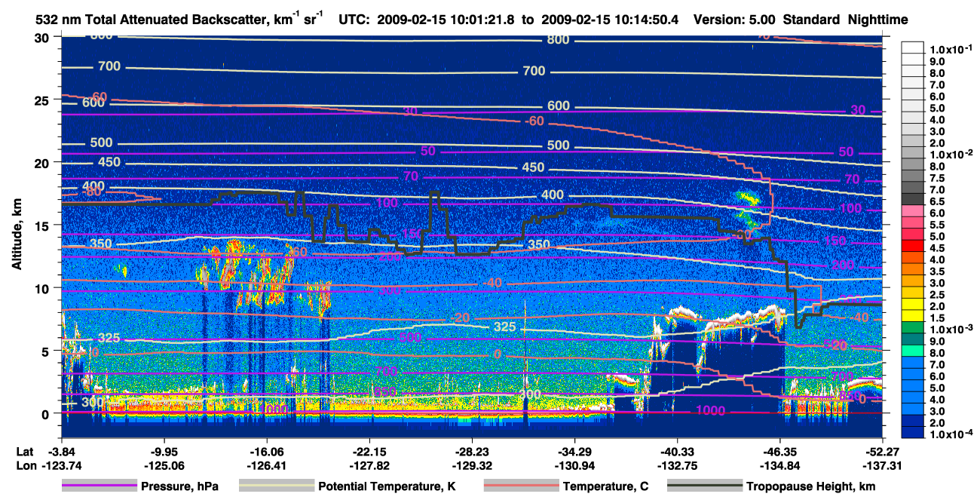980x503 pixels.
Task: Click the 'Lat' row label
Action: [x=25, y=452]
